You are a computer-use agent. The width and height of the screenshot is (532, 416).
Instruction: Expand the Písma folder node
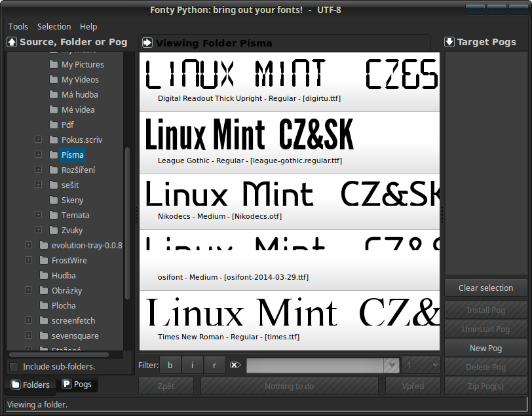tap(39, 155)
